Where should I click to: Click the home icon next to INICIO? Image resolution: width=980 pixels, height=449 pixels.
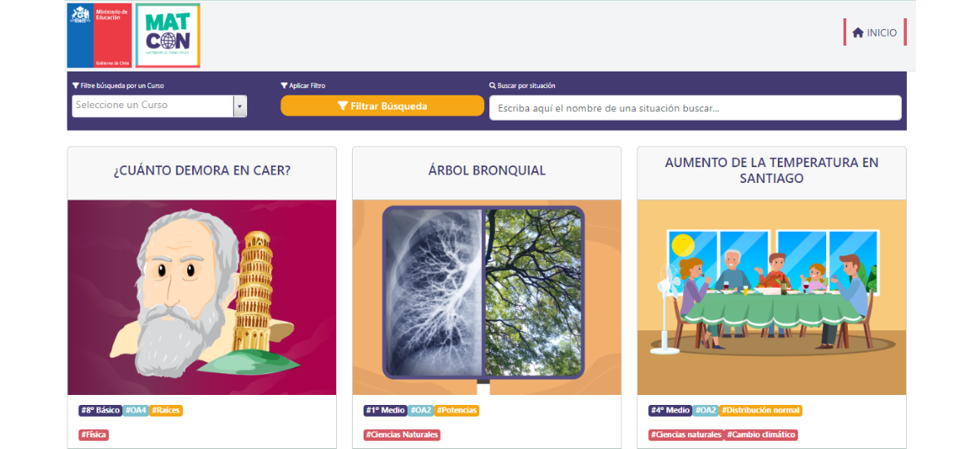pyautogui.click(x=859, y=32)
